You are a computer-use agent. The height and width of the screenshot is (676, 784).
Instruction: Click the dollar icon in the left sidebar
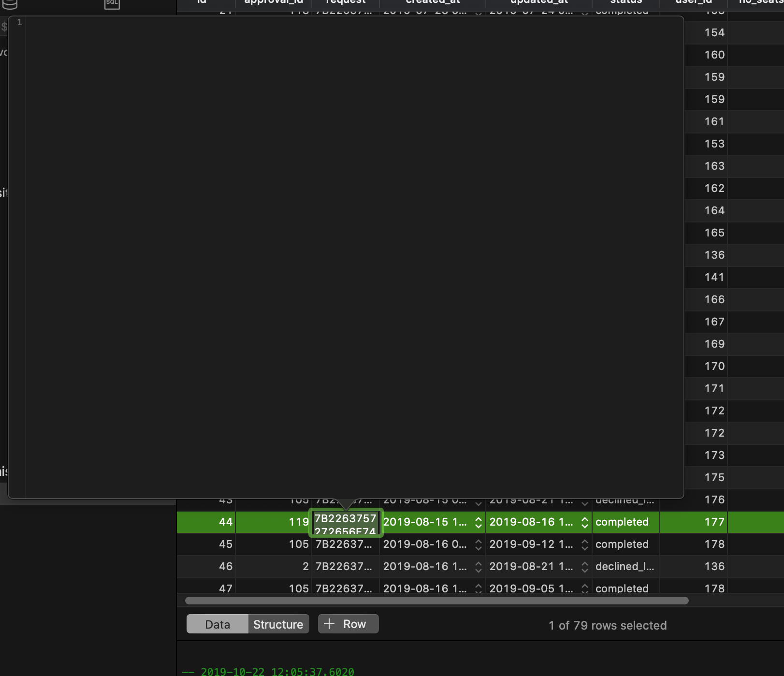(x=4, y=27)
